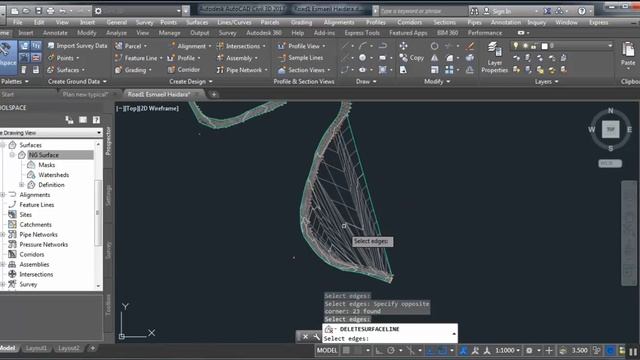640x360 pixels.
Task: Click the new drawing tab plus button
Action: (x=214, y=94)
